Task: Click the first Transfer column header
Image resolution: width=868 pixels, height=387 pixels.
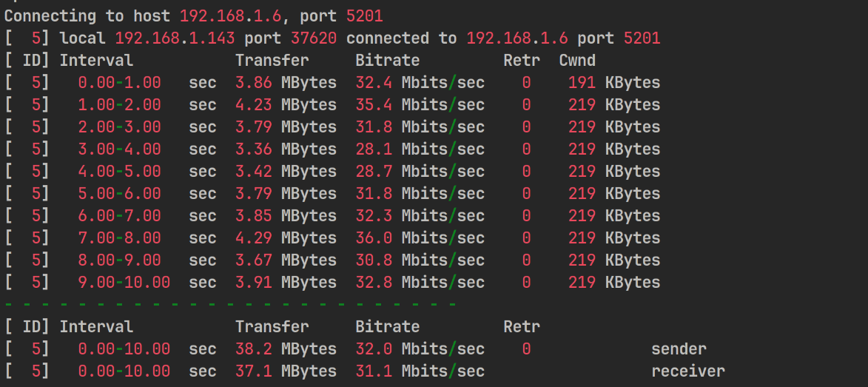Action: [x=272, y=61]
